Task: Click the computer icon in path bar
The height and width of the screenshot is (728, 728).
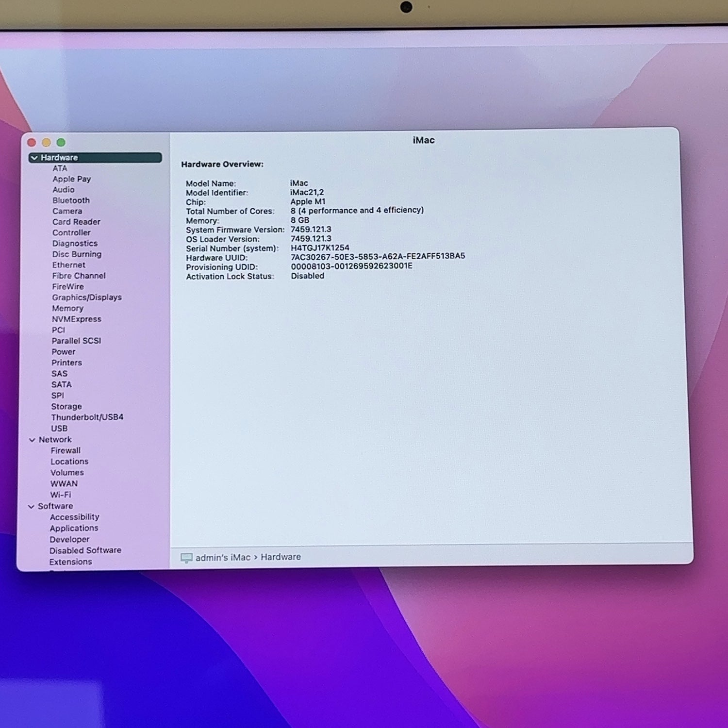Action: 186,558
